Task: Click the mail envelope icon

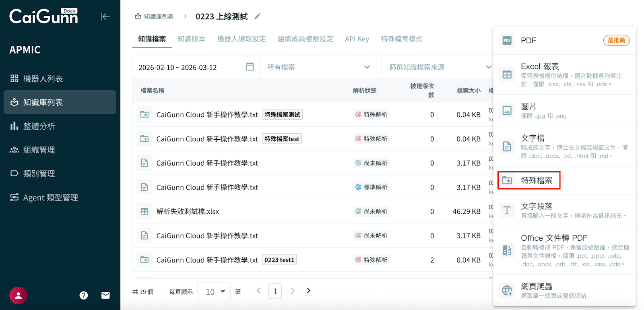Action: pos(105,296)
